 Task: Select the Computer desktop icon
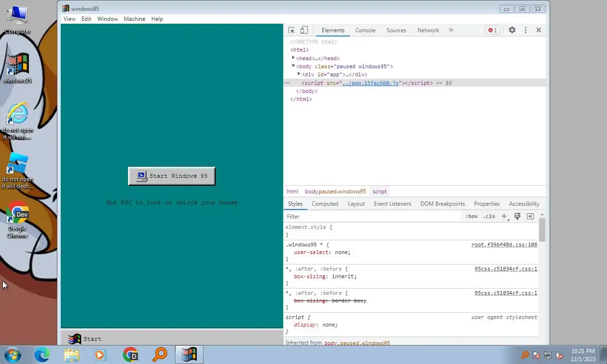pos(18,19)
